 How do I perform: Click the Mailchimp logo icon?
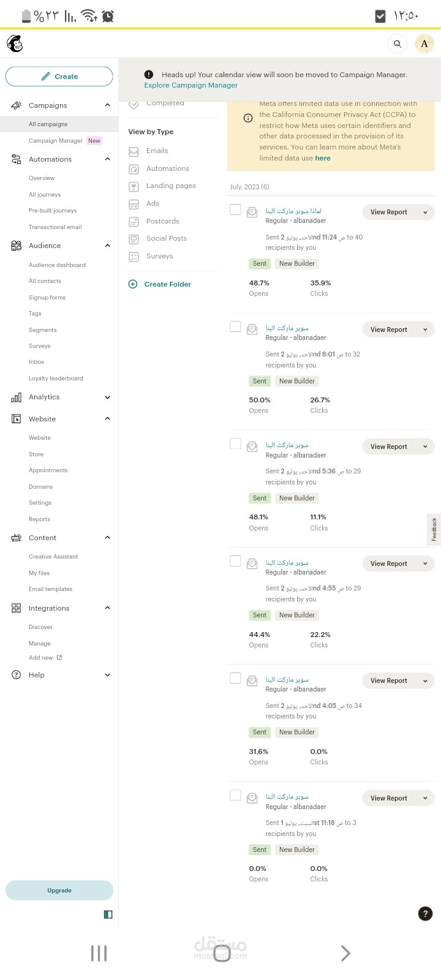pyautogui.click(x=15, y=43)
